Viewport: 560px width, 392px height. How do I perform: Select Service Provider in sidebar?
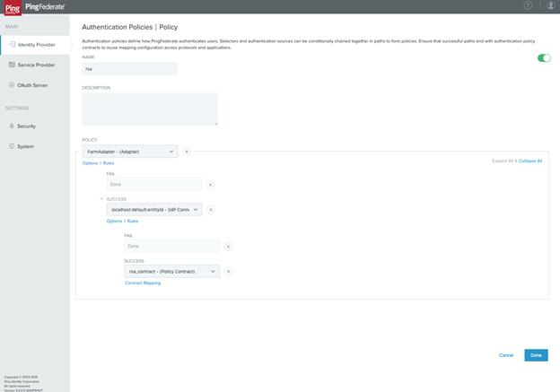35,65
